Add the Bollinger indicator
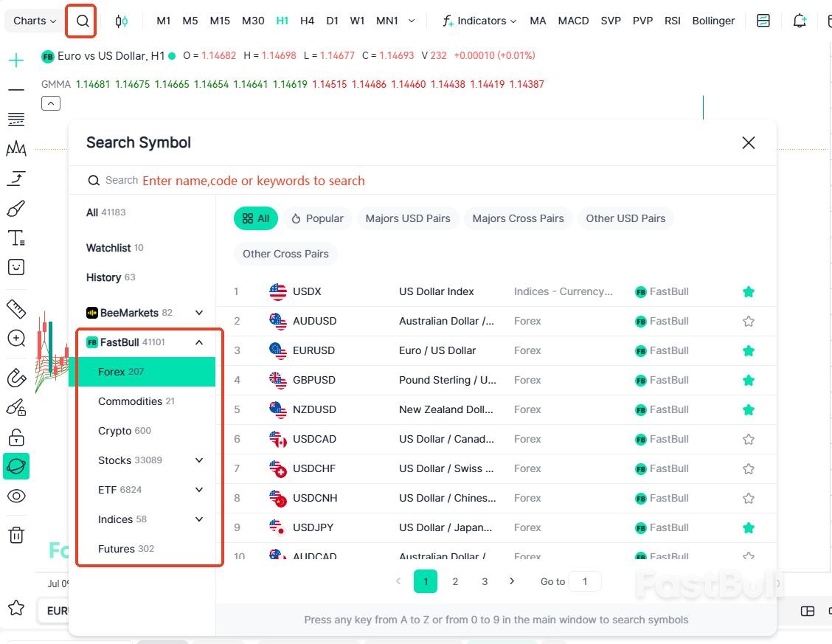This screenshot has height=644, width=832. 713,21
